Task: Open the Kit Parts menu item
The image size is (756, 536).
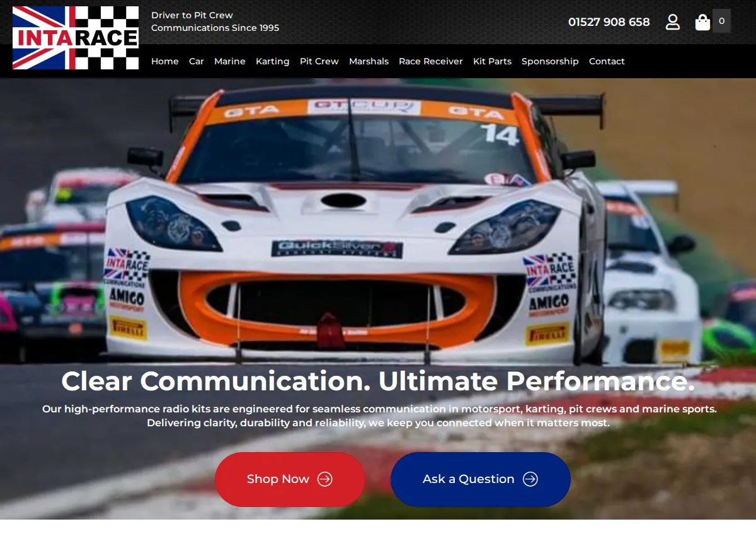Action: 492,61
